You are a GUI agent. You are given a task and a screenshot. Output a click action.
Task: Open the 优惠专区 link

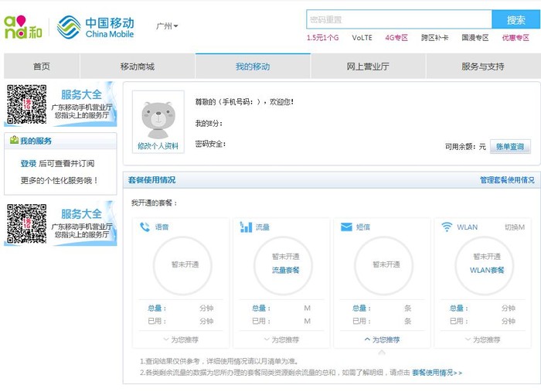click(x=515, y=38)
